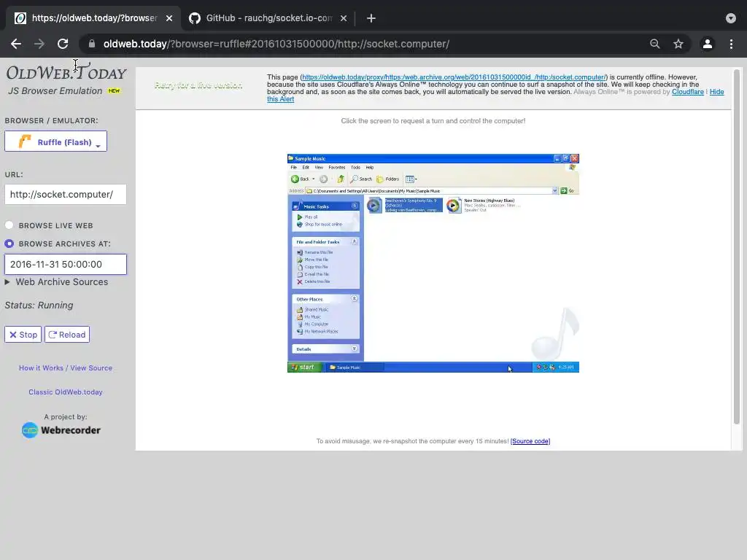Open the File menu in Sample Music
The image size is (747, 560).
(x=294, y=168)
